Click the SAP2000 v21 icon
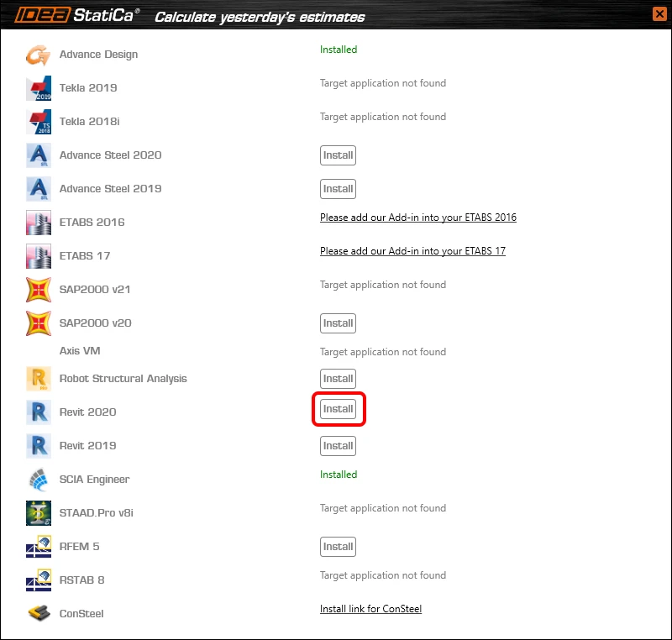The width and height of the screenshot is (672, 640). click(39, 290)
